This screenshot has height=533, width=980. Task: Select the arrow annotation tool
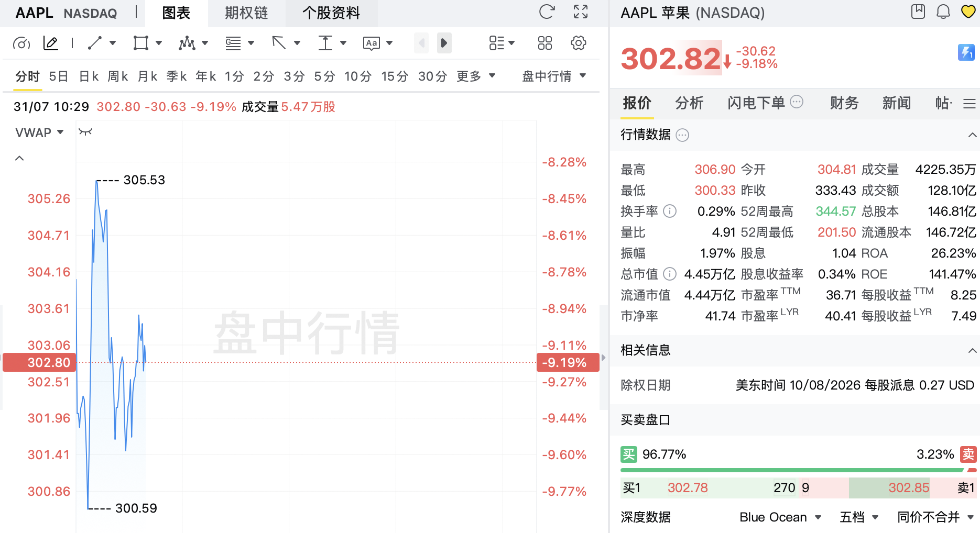(279, 43)
